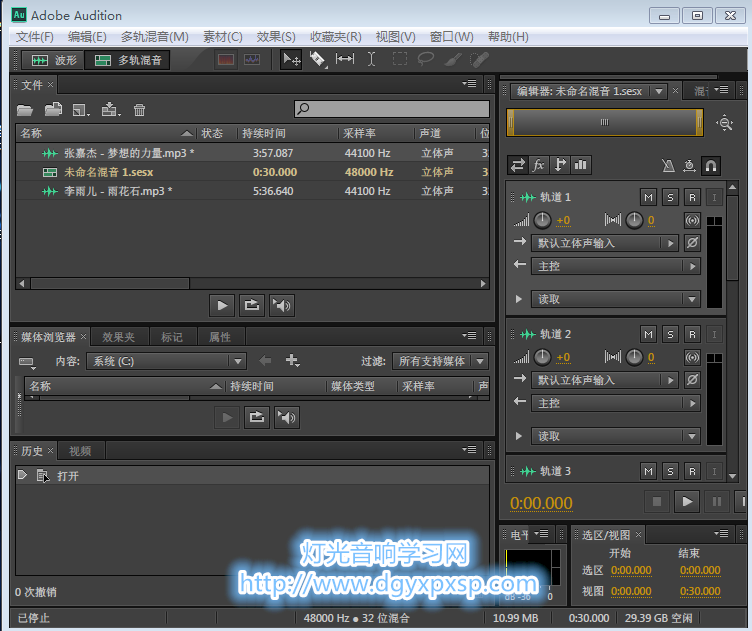Select the Move tool in toolbar

pyautogui.click(x=291, y=59)
